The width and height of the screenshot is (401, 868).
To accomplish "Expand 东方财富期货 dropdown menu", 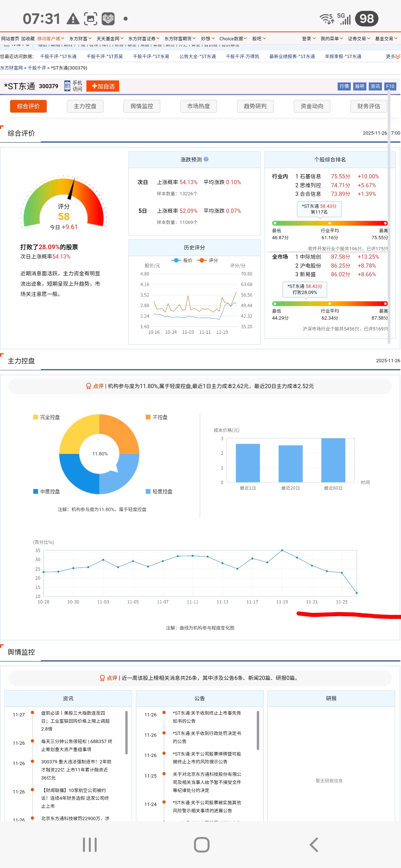I will pos(180,38).
